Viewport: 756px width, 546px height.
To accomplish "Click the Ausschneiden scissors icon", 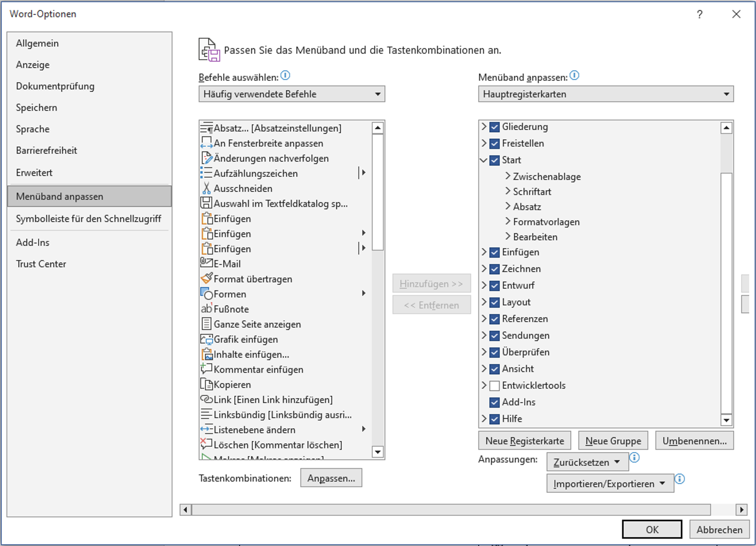I will click(206, 188).
